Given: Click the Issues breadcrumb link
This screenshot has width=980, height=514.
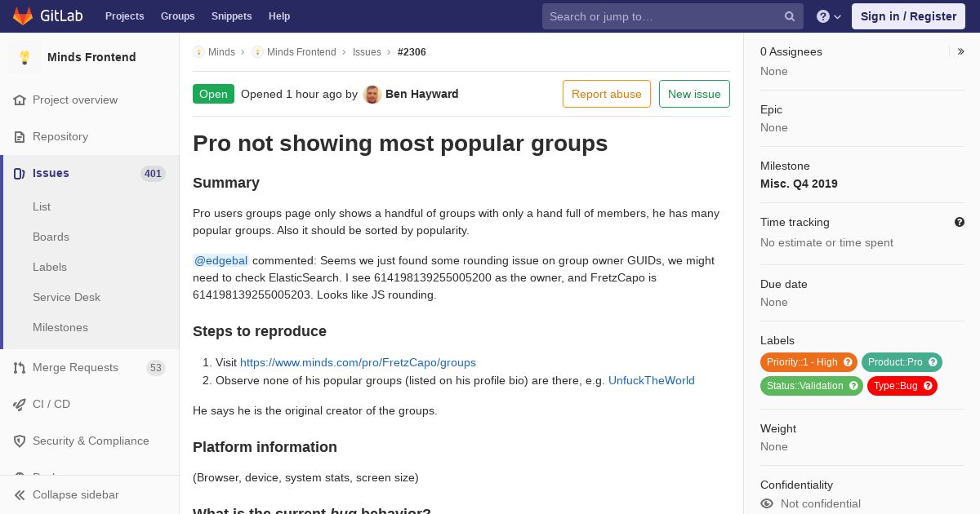Looking at the screenshot, I should pyautogui.click(x=367, y=52).
